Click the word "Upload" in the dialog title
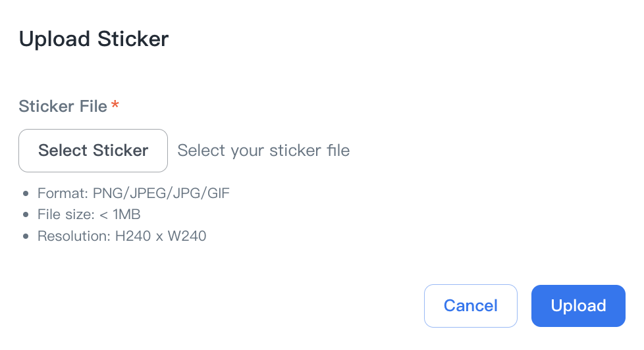Viewport: 644px width, 350px height. click(54, 39)
